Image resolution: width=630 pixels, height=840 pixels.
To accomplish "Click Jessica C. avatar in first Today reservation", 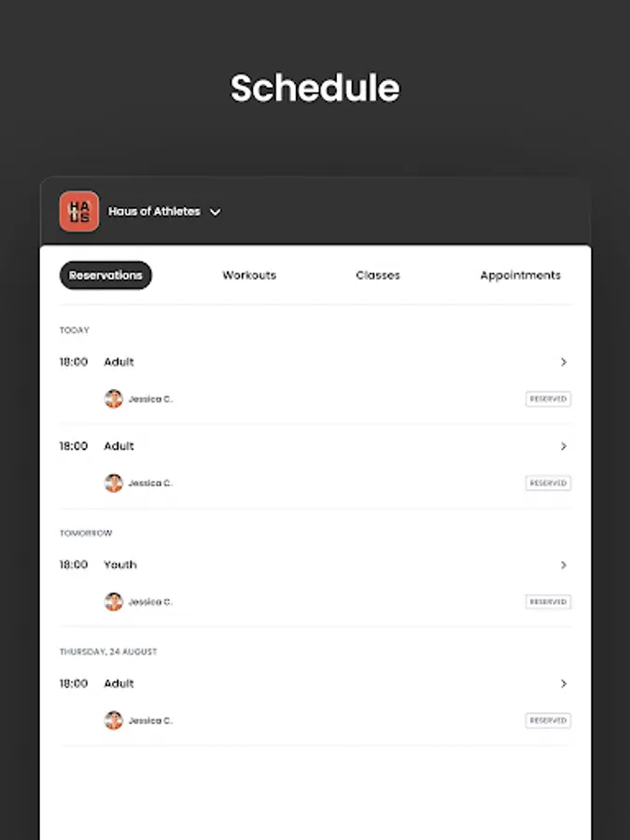I will [114, 399].
